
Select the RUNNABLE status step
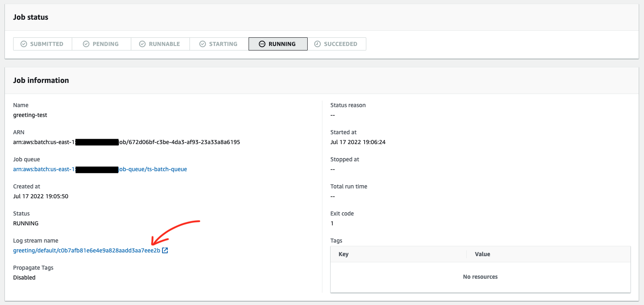point(160,44)
